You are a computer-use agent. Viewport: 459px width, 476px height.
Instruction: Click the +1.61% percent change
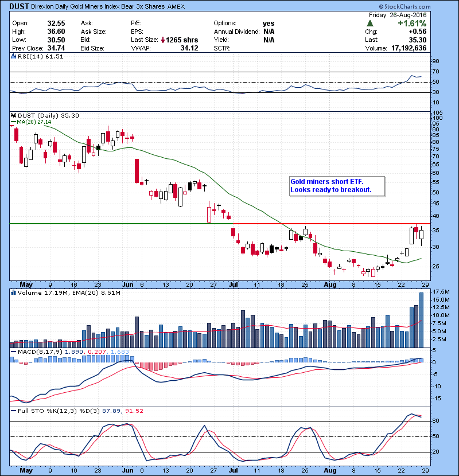coord(412,23)
